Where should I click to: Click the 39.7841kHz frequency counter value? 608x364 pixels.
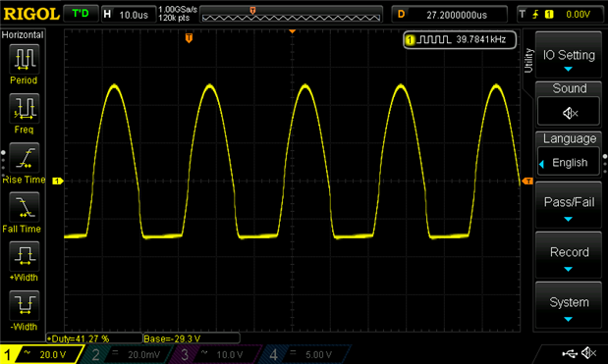point(481,39)
